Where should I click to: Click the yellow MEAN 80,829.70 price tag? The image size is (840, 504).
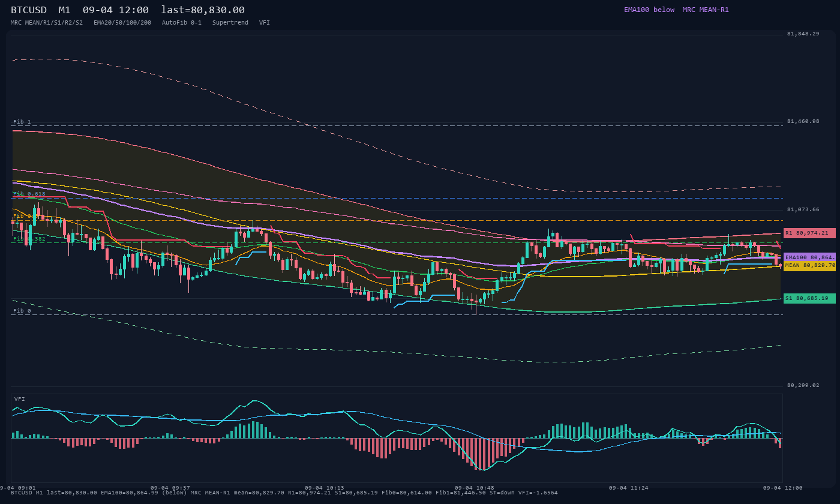coord(809,265)
